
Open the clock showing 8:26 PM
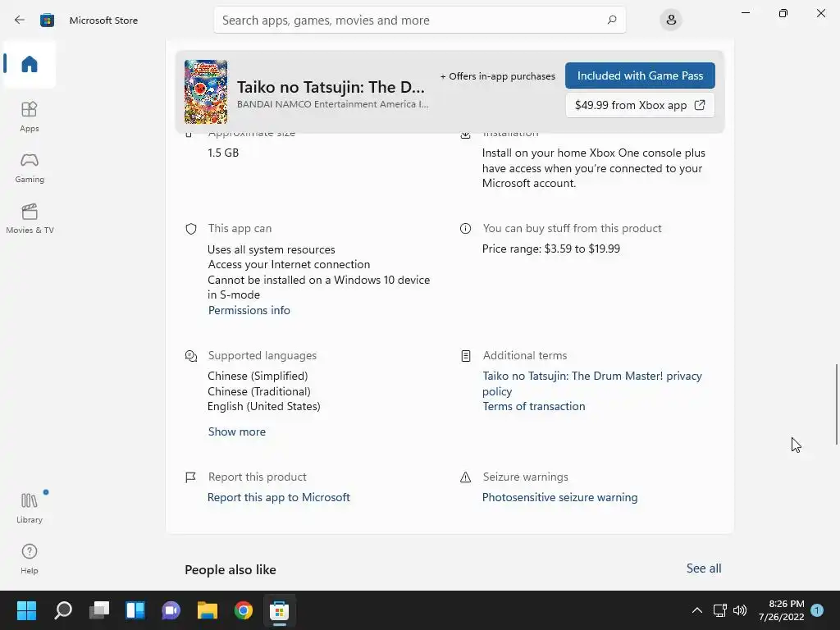pyautogui.click(x=781, y=610)
